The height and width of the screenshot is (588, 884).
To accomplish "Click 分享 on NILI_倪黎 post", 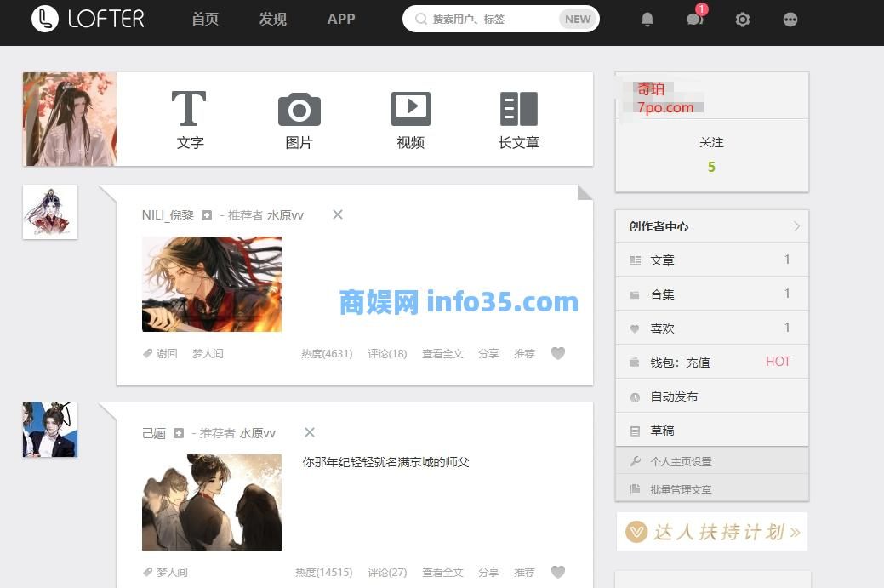I will (488, 353).
